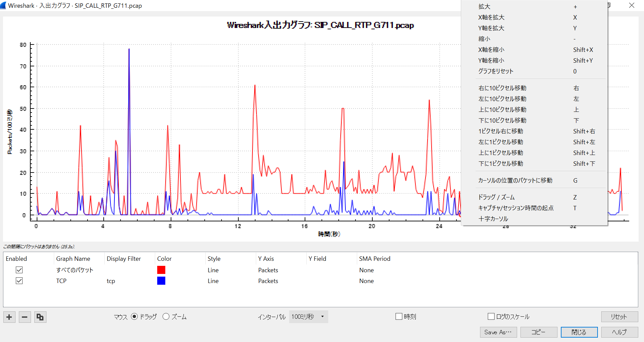The height and width of the screenshot is (342, 644).
Task: Close the I/O graph window
Action: (x=632, y=5)
